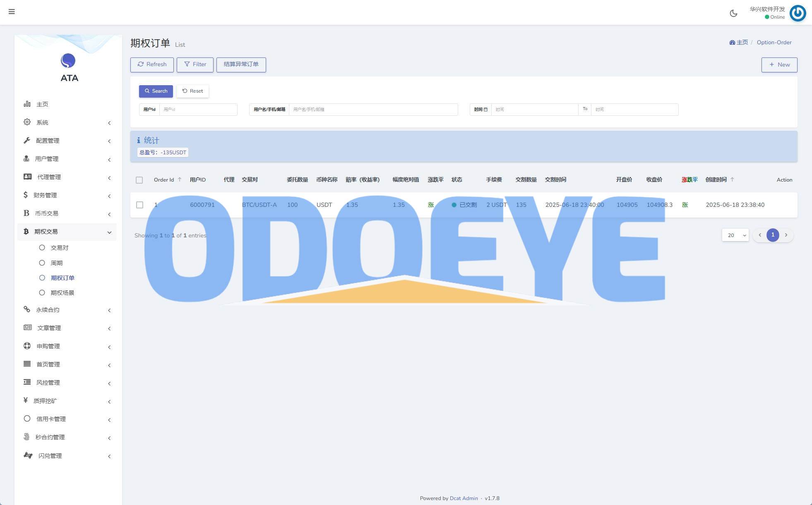
Task: Click the 用户名/手机/邮箱 input field
Action: tap(373, 110)
